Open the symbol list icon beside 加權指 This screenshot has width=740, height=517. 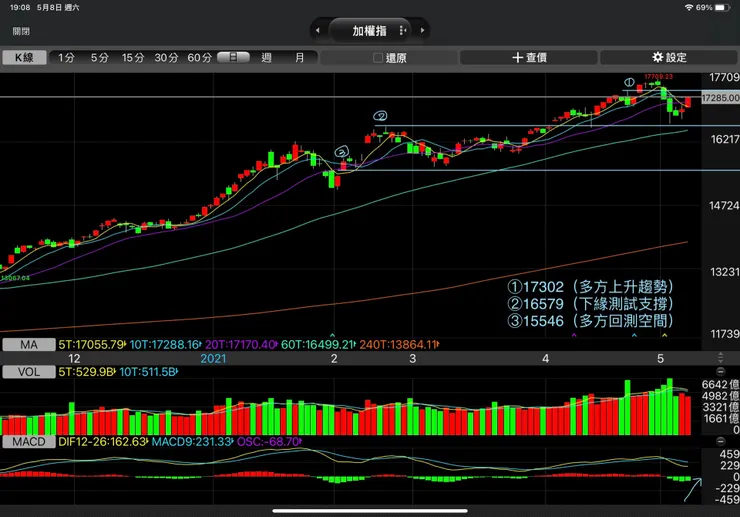pyautogui.click(x=403, y=30)
